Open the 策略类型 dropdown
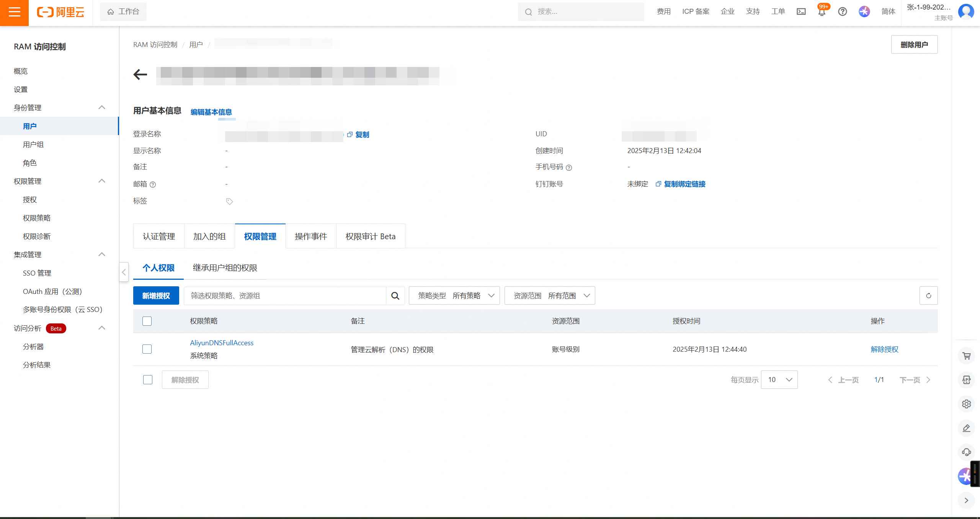The image size is (980, 519). tap(454, 295)
